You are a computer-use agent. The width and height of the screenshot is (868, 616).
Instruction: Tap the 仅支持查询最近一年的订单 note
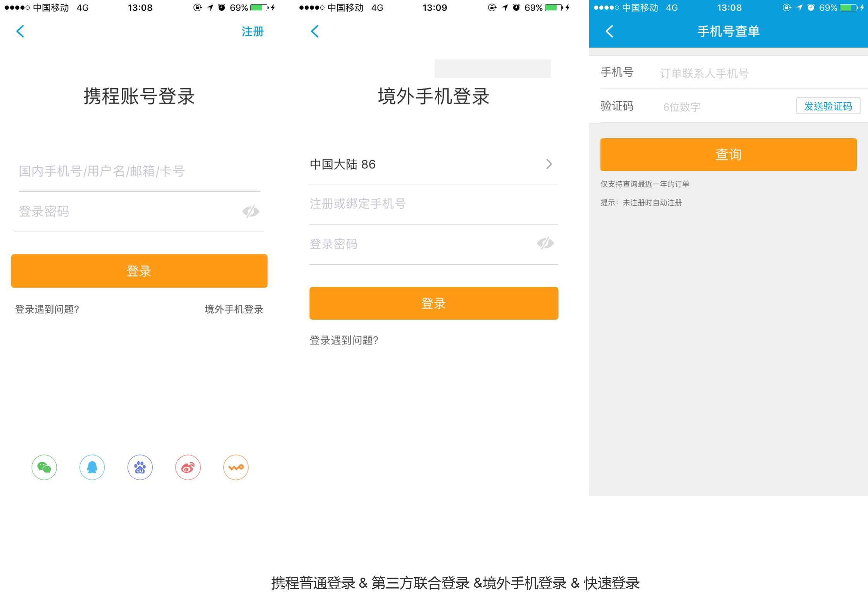coord(645,184)
